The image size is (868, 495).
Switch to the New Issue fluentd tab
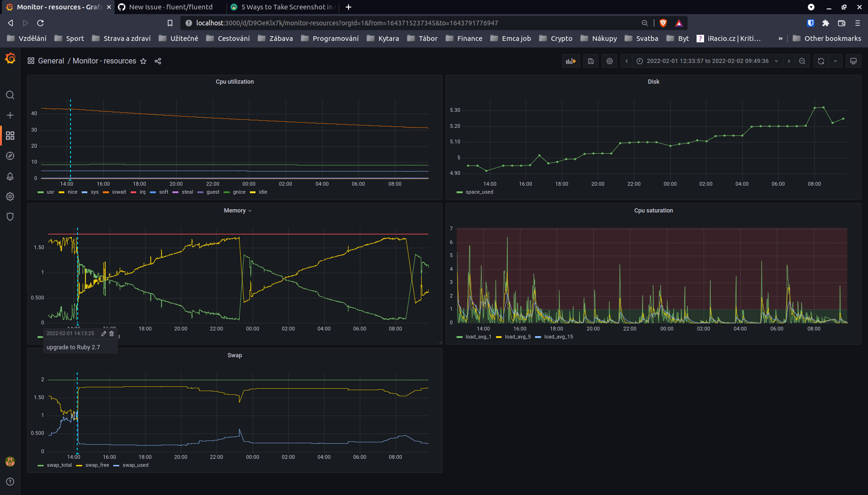point(170,7)
